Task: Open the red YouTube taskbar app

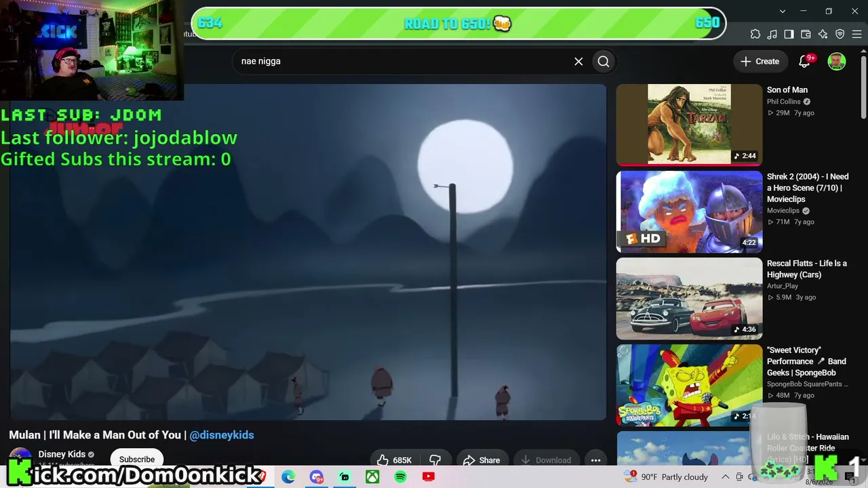Action: click(428, 477)
